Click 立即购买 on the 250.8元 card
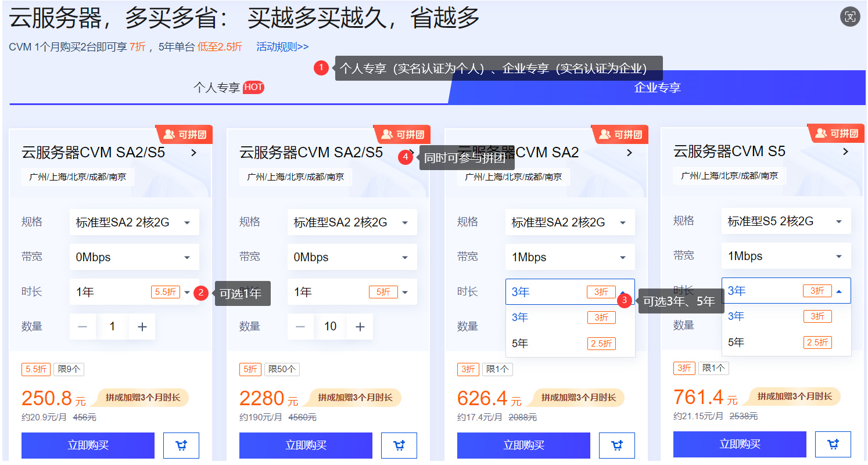 coord(88,445)
